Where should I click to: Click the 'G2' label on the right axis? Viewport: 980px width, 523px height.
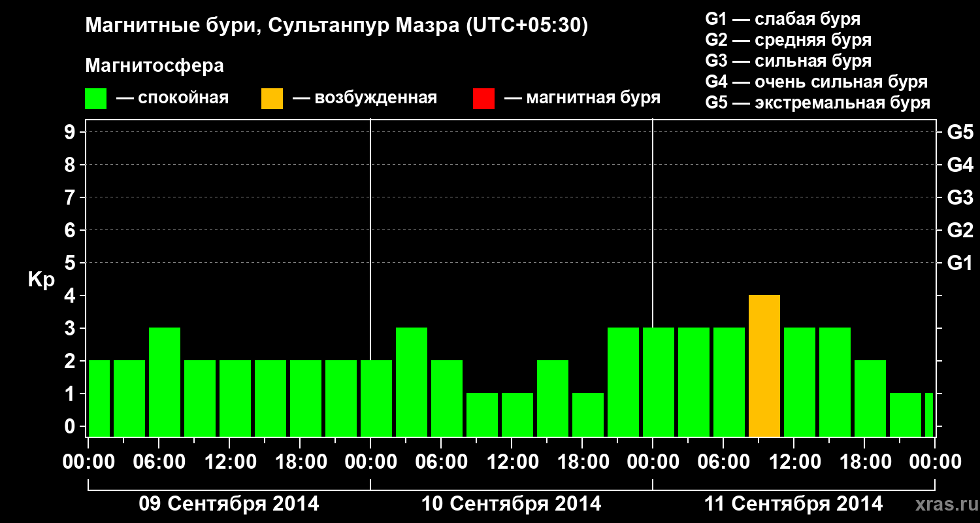coord(960,231)
